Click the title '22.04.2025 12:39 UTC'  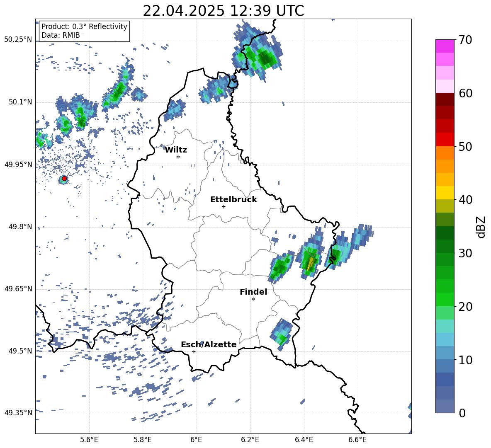click(x=223, y=11)
